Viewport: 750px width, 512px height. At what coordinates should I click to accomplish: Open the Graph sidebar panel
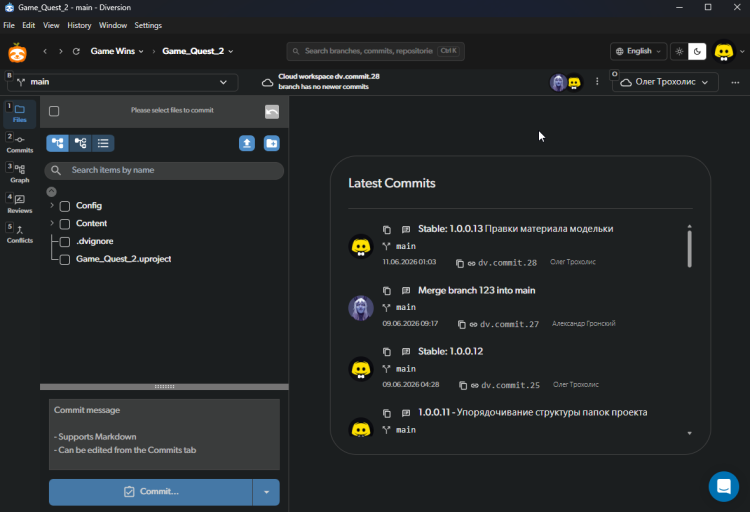coord(20,174)
